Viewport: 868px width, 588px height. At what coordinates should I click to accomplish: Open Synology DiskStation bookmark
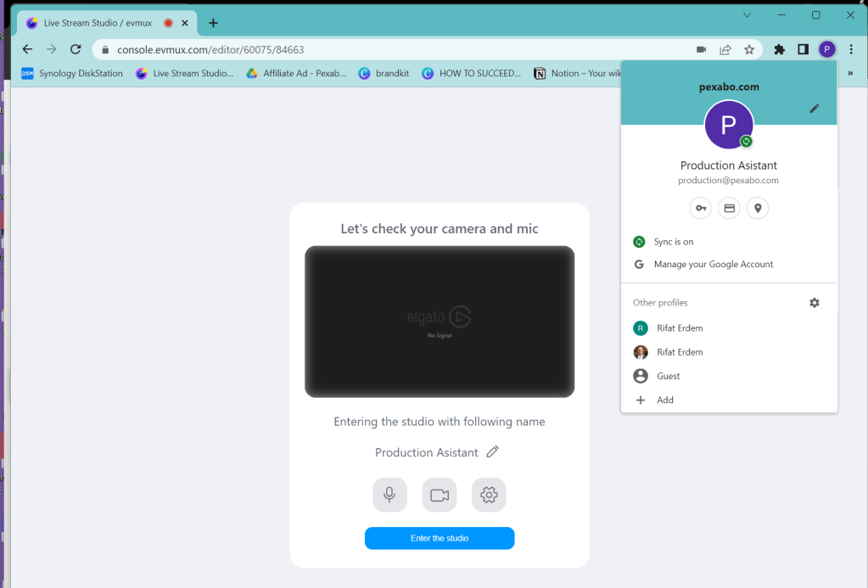click(x=72, y=73)
